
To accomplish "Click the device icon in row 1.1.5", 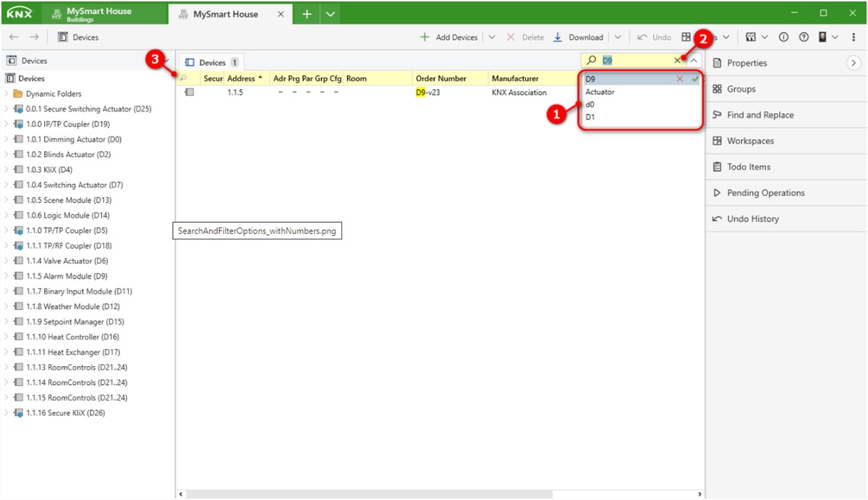I will coord(189,93).
